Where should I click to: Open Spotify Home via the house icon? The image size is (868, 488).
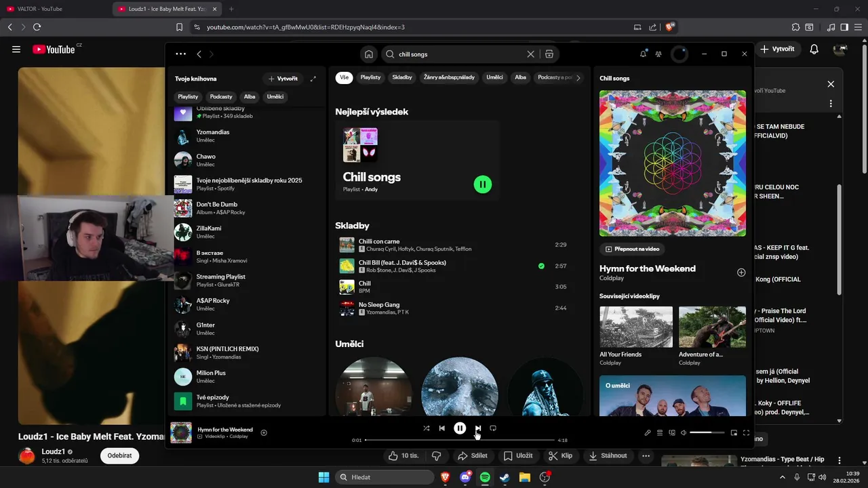[369, 54]
